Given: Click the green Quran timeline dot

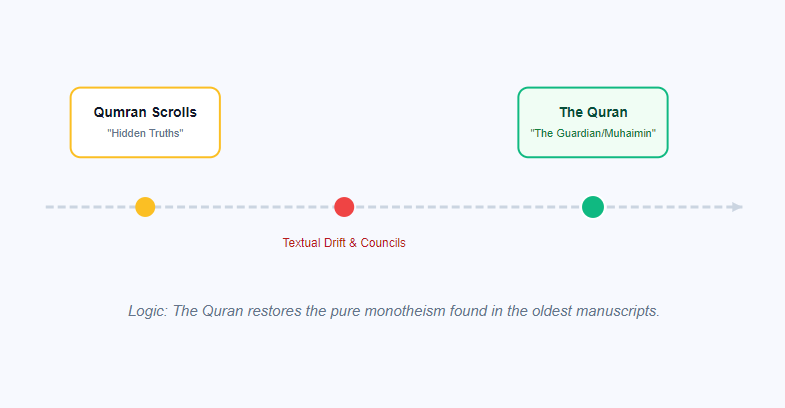Looking at the screenshot, I should 593,207.
